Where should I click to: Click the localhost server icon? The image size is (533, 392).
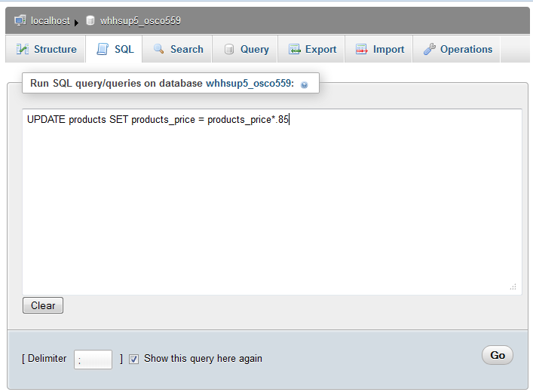click(20, 20)
